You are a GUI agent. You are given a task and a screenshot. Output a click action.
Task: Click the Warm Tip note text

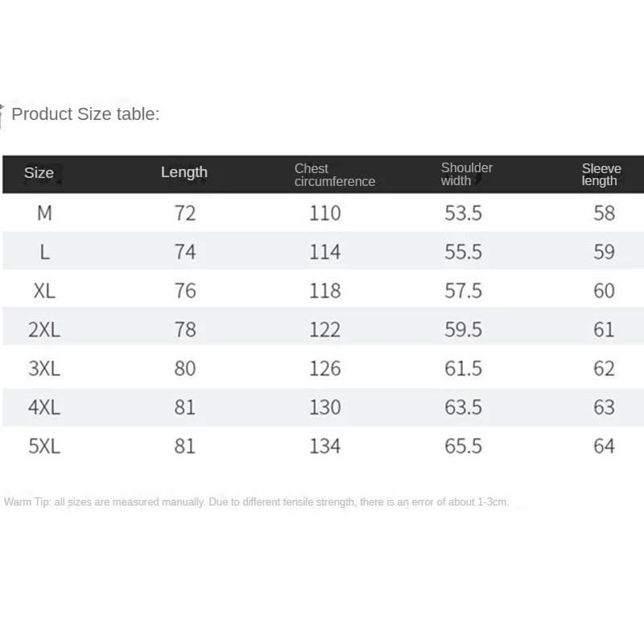pyautogui.click(x=256, y=502)
